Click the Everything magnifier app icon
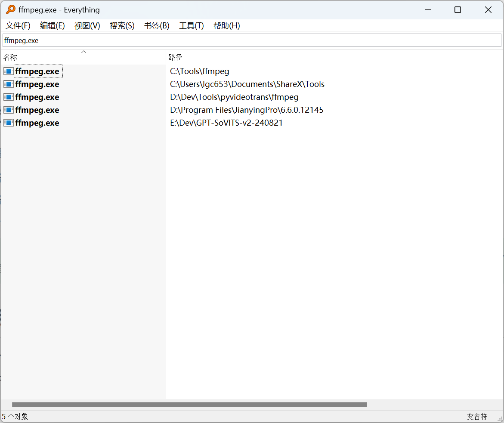This screenshot has width=504, height=423. 11,9
